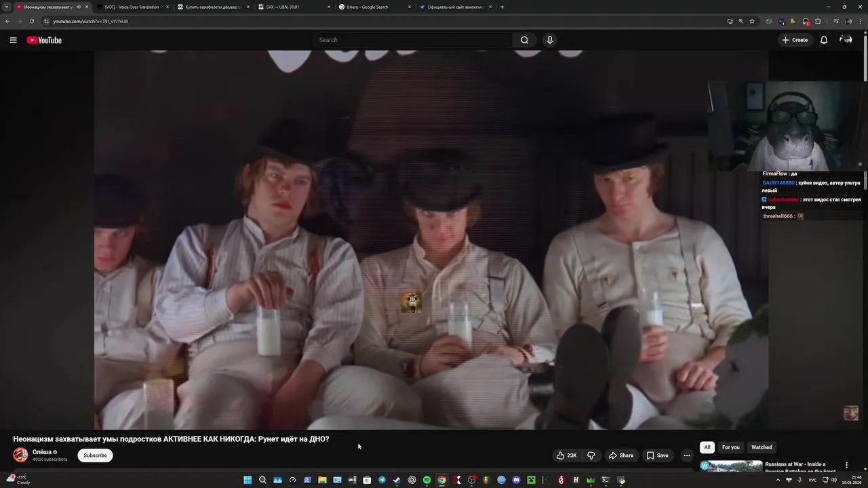Open Russians at War video thumbnail

731,466
